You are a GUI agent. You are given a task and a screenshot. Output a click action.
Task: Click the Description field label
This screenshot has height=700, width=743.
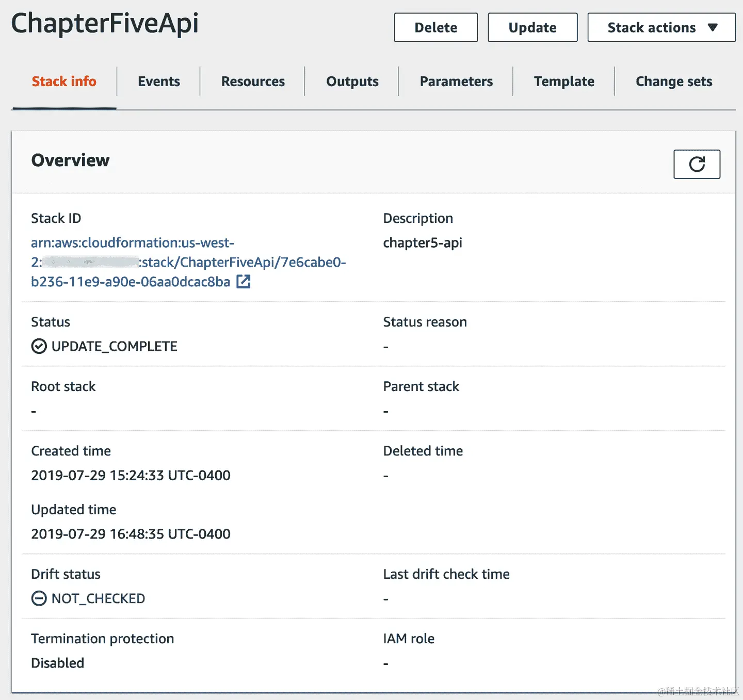pos(418,218)
